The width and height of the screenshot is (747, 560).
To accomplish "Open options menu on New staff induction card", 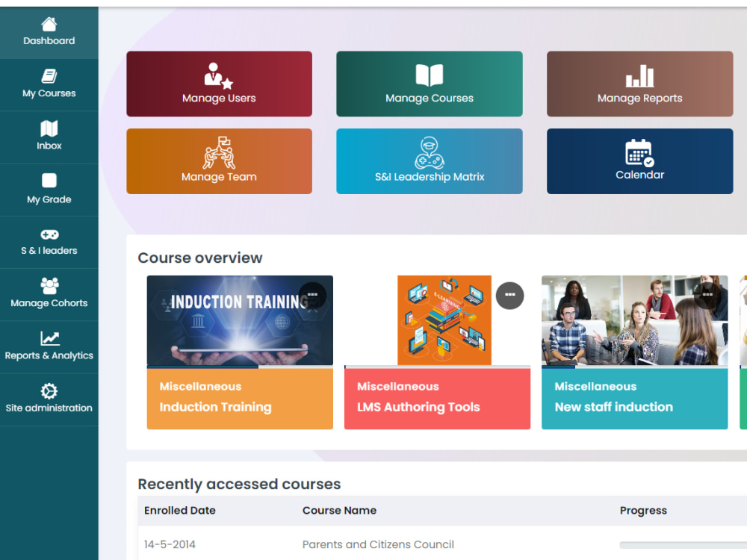I will pyautogui.click(x=707, y=296).
